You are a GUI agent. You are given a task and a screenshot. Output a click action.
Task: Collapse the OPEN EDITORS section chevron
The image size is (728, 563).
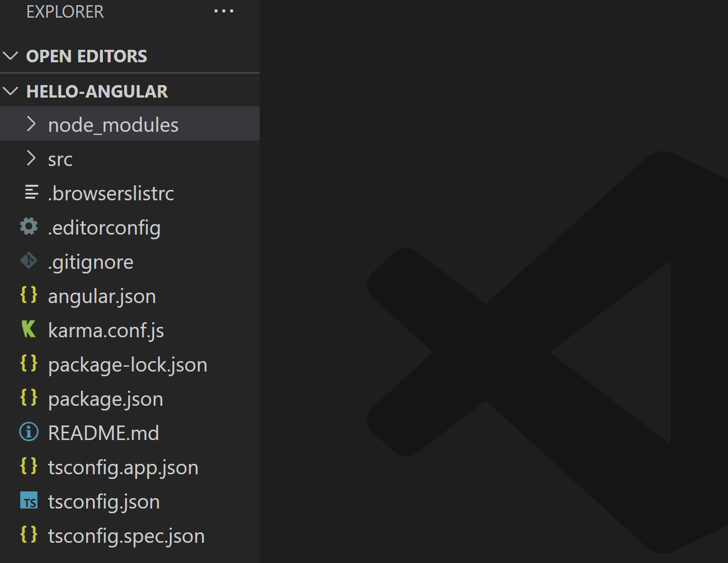tap(11, 56)
